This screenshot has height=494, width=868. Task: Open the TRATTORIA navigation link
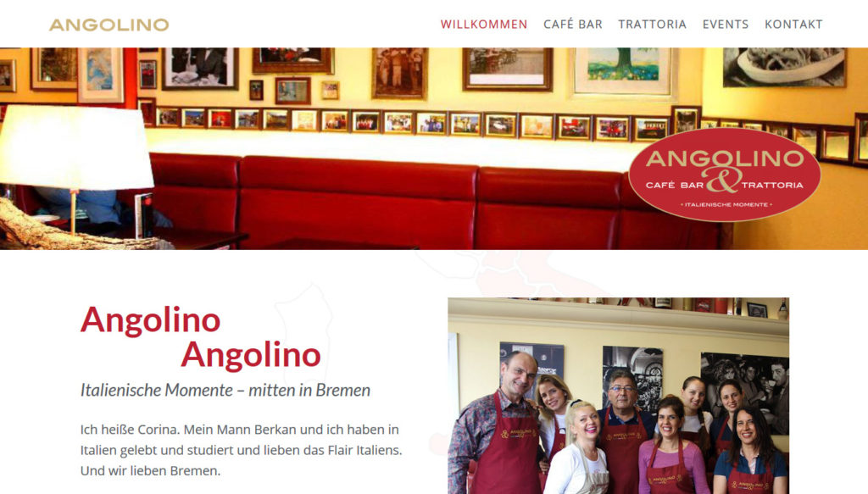coord(652,25)
